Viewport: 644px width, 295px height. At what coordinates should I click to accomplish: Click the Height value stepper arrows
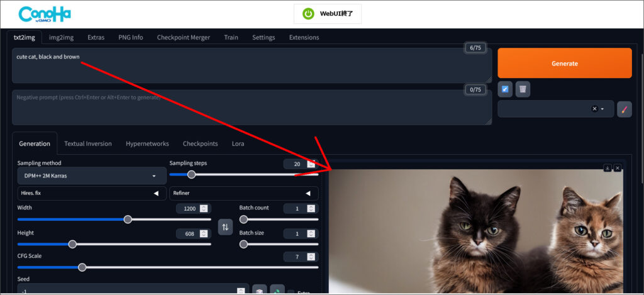(x=204, y=234)
